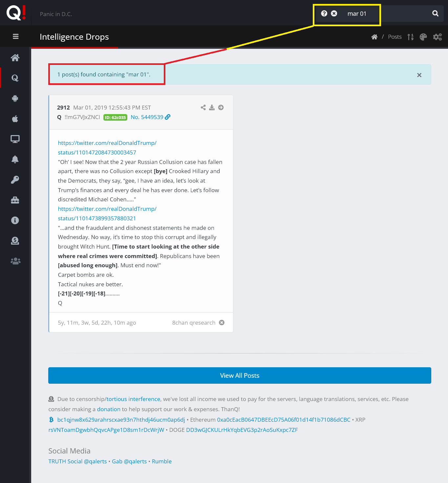Open the theme palette icon

coord(423,37)
